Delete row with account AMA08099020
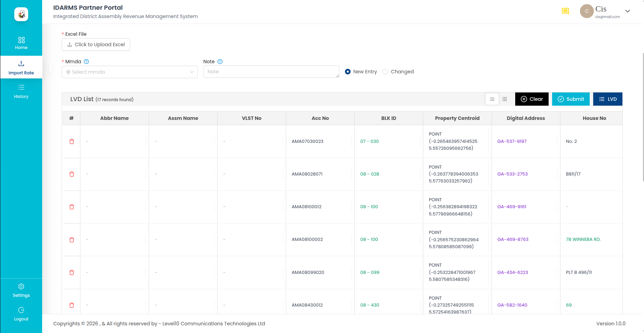Viewport: 644px width, 333px height. pyautogui.click(x=72, y=273)
